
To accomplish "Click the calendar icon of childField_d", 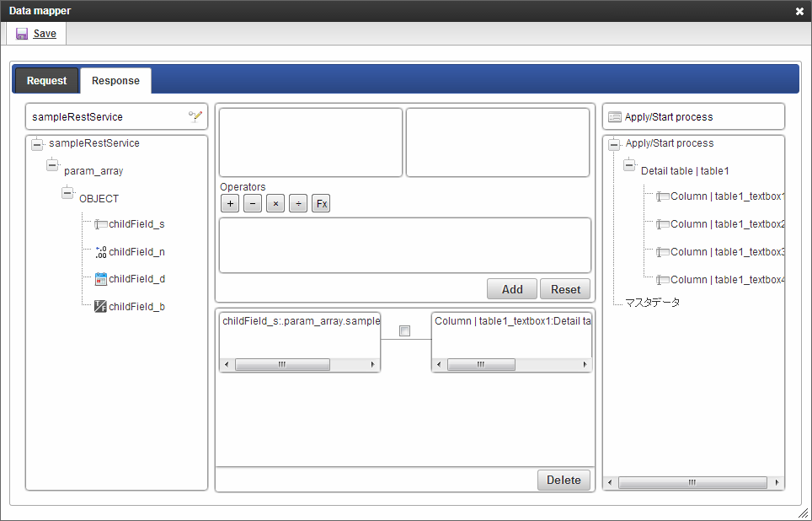I will point(101,279).
